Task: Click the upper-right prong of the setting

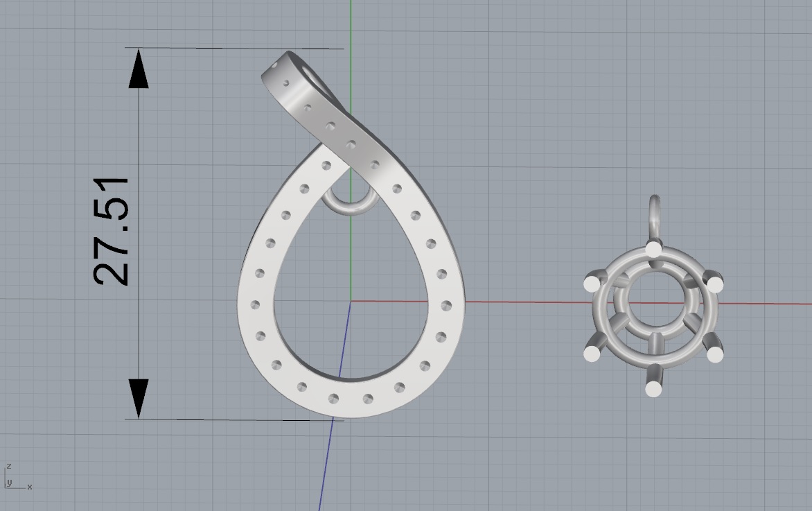Action: click(x=714, y=283)
